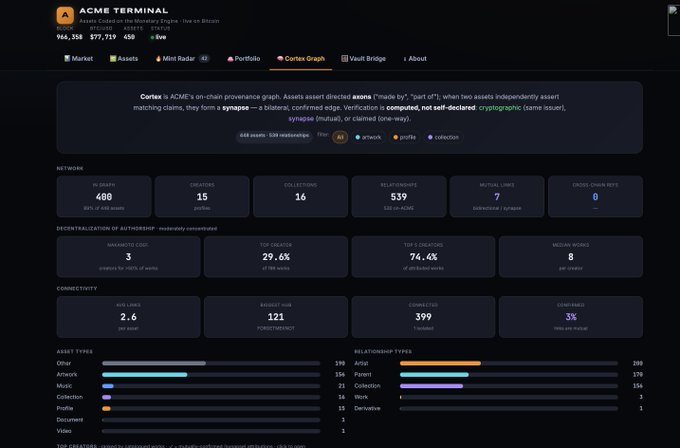
Task: Click the Work relationship type row
Action: point(498,397)
